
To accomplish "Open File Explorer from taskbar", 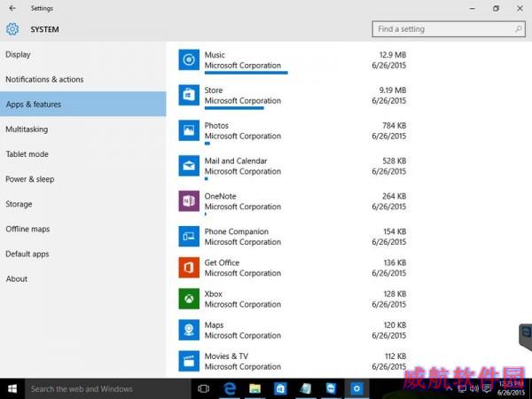I will click(x=254, y=389).
